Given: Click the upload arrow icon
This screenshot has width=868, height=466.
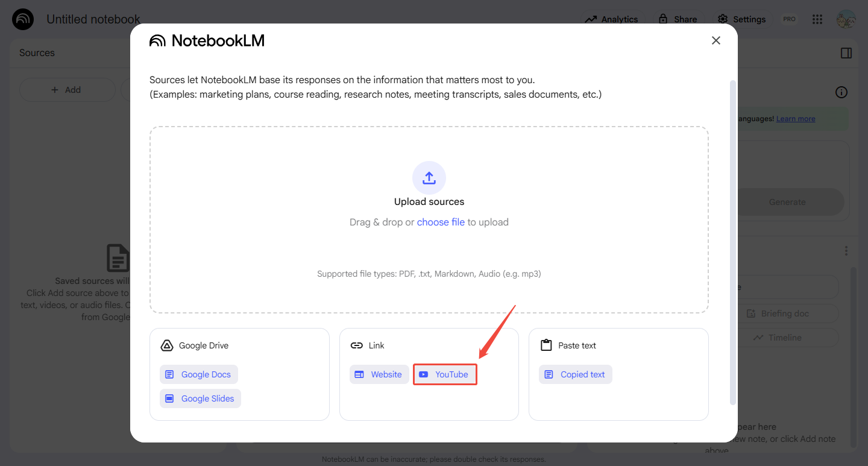Looking at the screenshot, I should point(429,178).
